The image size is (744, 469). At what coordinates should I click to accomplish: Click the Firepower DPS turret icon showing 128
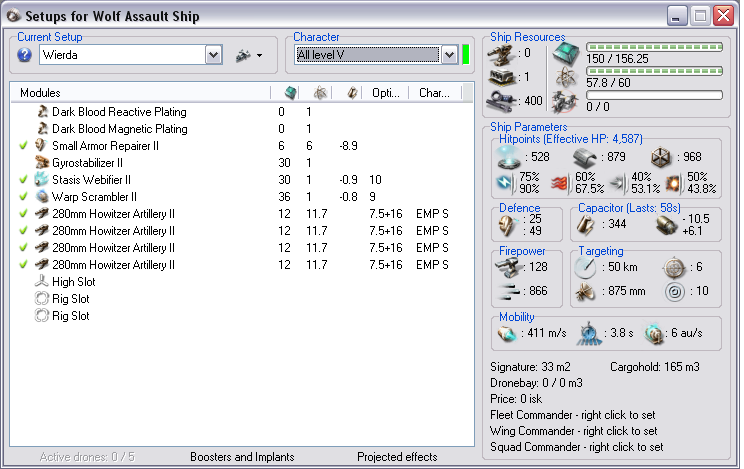point(508,267)
